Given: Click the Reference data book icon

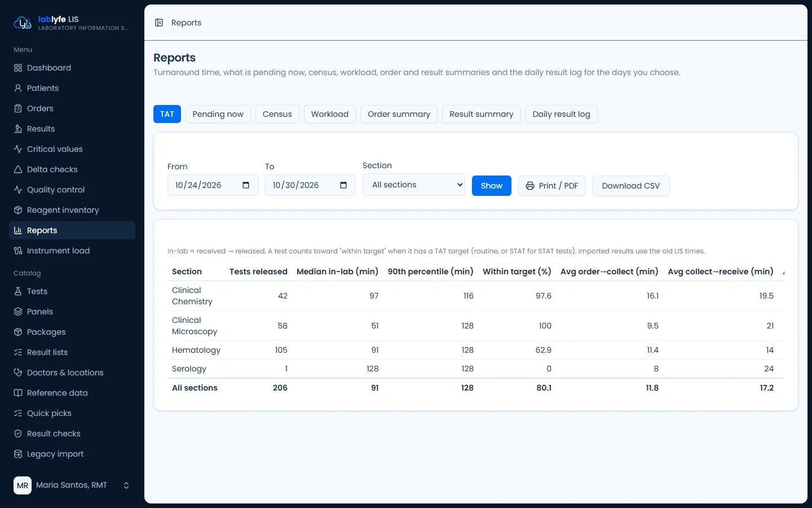Looking at the screenshot, I should click(18, 393).
